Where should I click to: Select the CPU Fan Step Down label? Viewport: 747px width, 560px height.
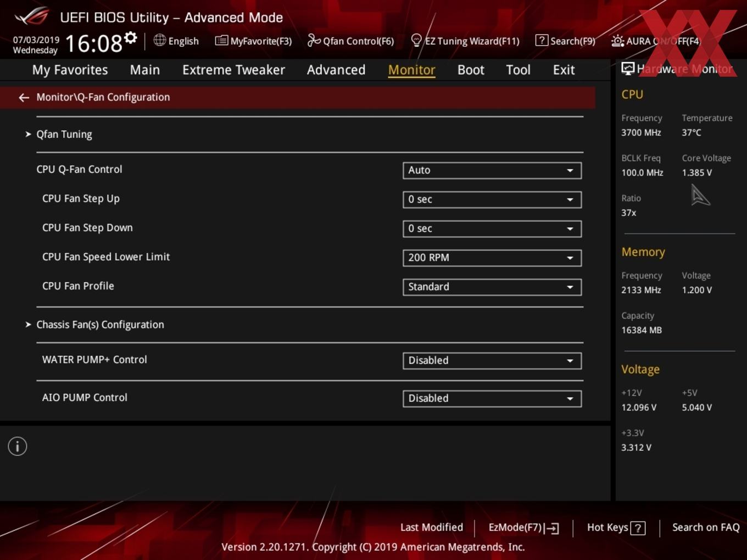click(x=87, y=228)
